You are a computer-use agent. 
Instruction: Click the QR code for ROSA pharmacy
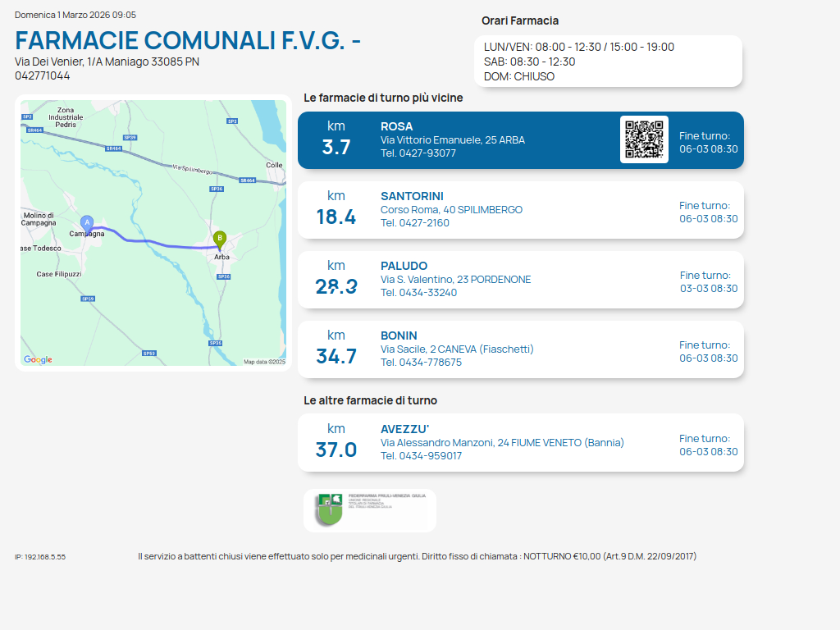pyautogui.click(x=644, y=139)
